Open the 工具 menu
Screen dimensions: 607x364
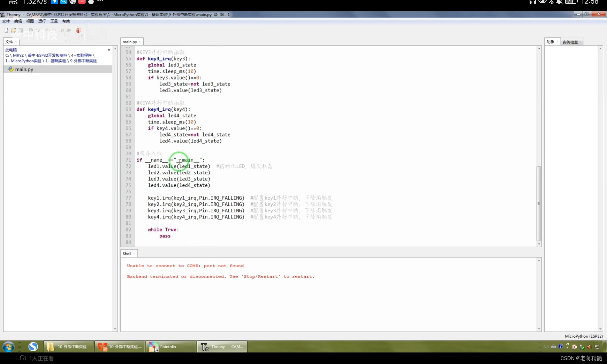(54, 21)
